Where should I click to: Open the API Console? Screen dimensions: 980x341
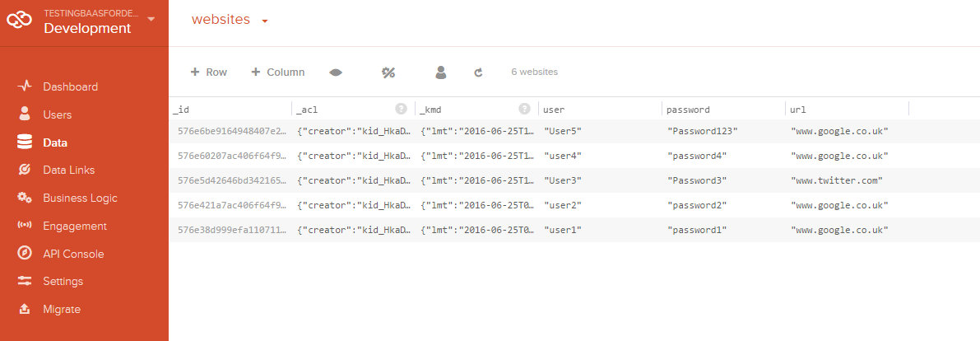click(73, 254)
